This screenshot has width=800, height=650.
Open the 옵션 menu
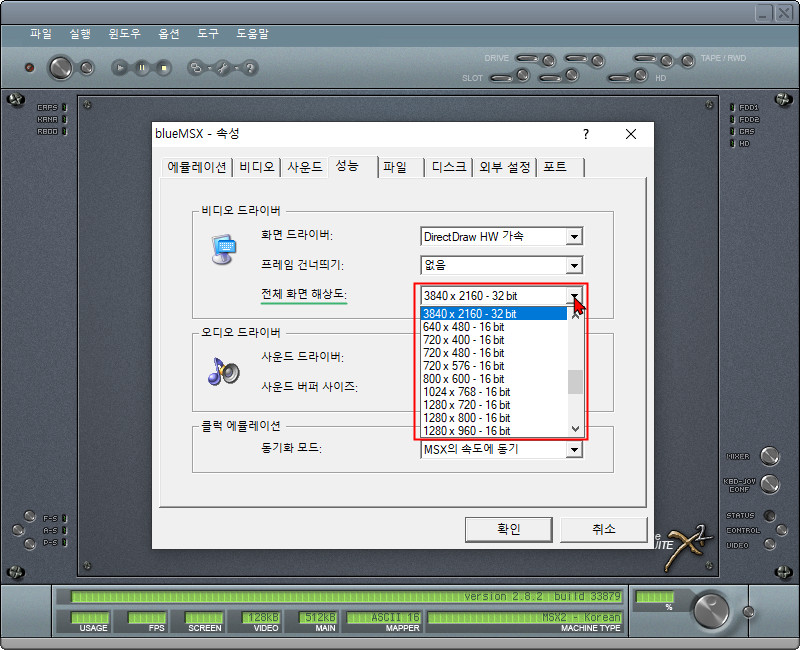point(169,34)
